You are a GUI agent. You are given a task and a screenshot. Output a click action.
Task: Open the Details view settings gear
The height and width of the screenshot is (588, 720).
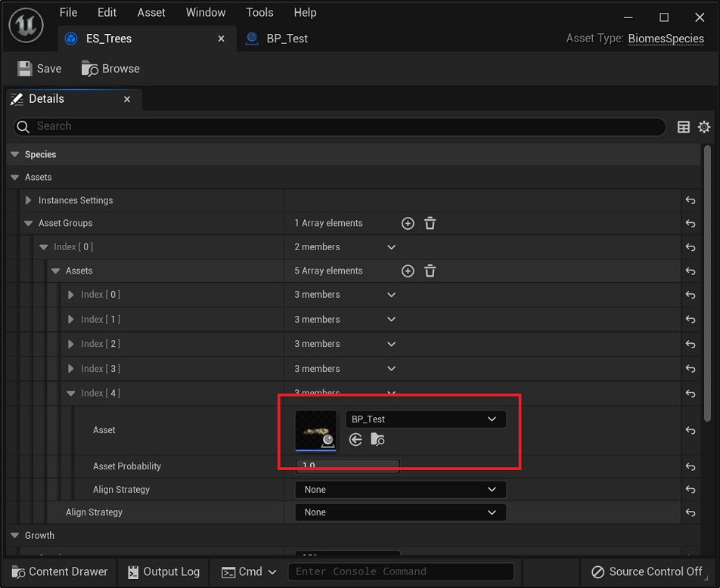704,127
